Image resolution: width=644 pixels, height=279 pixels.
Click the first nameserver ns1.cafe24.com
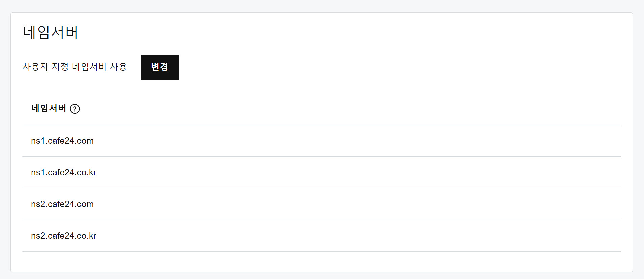(62, 141)
